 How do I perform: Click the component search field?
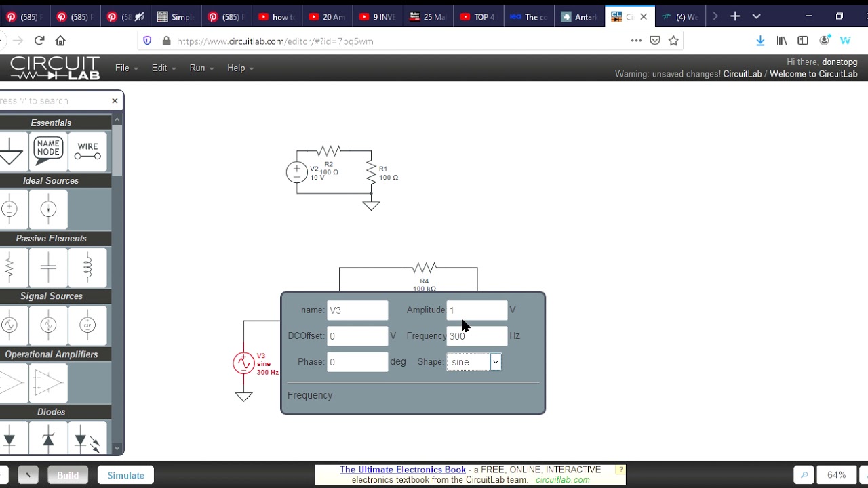[x=53, y=101]
